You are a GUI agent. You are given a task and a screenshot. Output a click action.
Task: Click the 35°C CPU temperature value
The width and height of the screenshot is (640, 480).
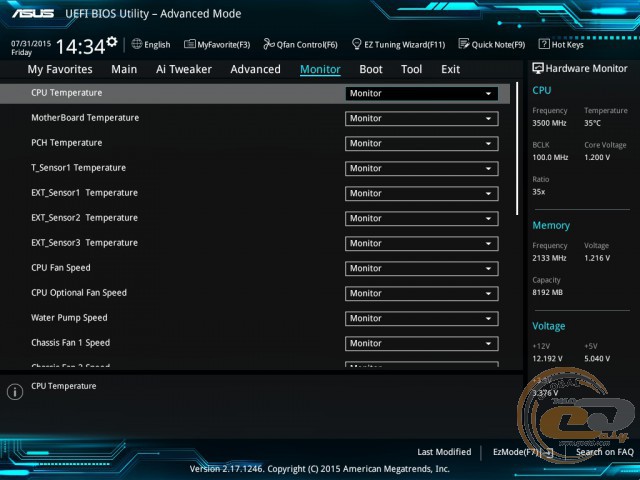(x=592, y=123)
